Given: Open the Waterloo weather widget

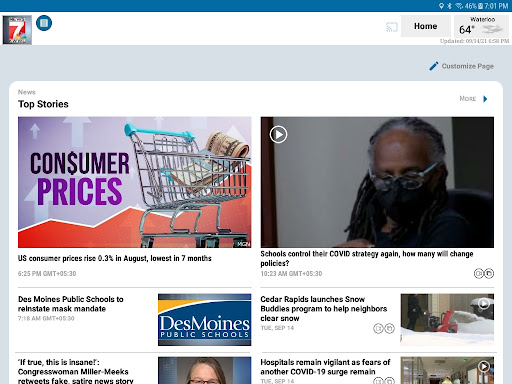Looking at the screenshot, I should click(x=482, y=26).
